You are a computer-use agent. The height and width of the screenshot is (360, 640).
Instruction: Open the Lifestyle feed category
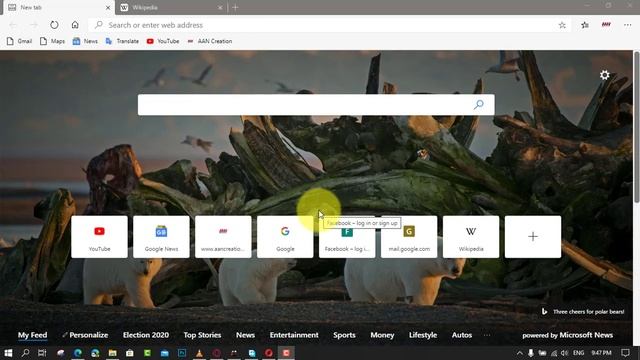click(423, 335)
